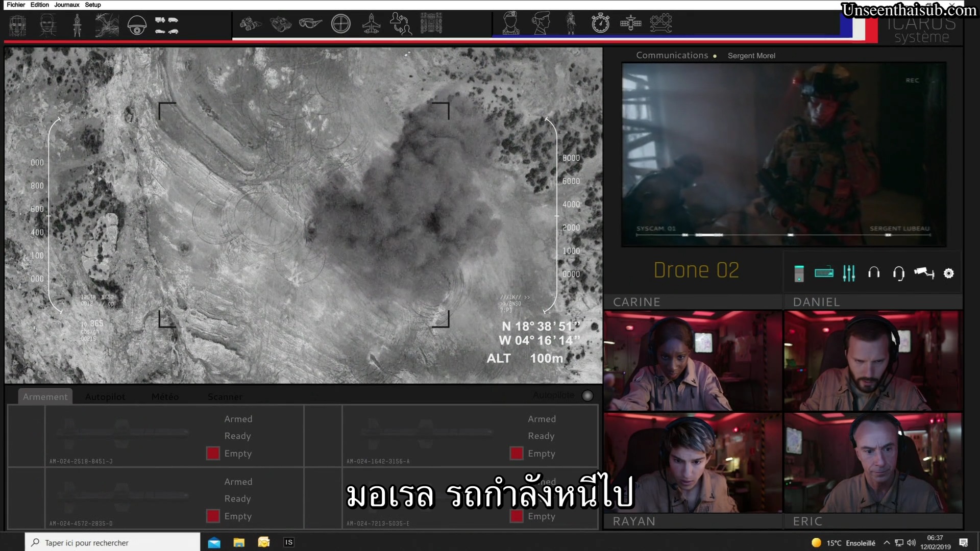Screen dimensions: 980x551
Task: Select the headphones icon
Action: tap(874, 273)
